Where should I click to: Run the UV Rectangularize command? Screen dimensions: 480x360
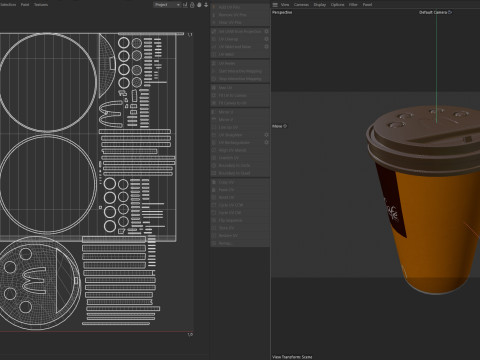[x=237, y=142]
